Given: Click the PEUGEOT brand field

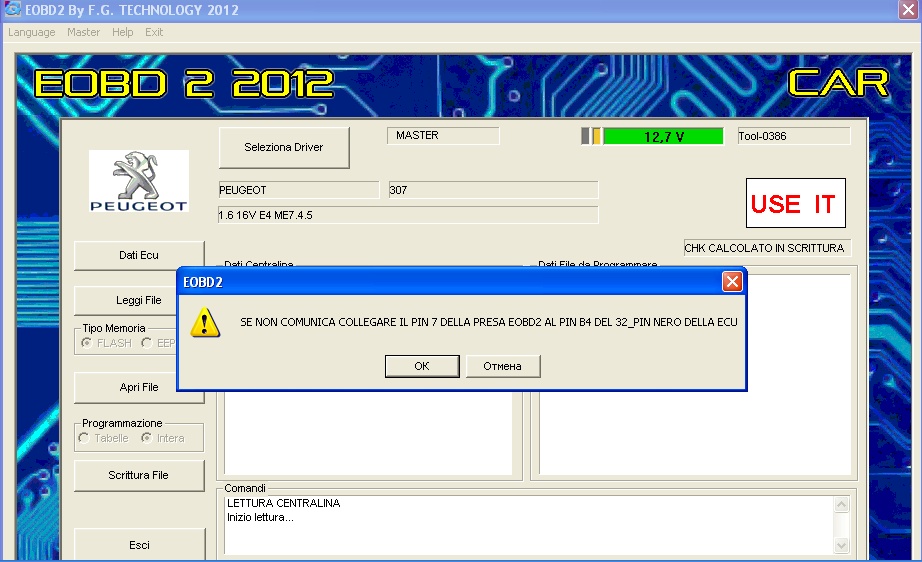Looking at the screenshot, I should [299, 190].
